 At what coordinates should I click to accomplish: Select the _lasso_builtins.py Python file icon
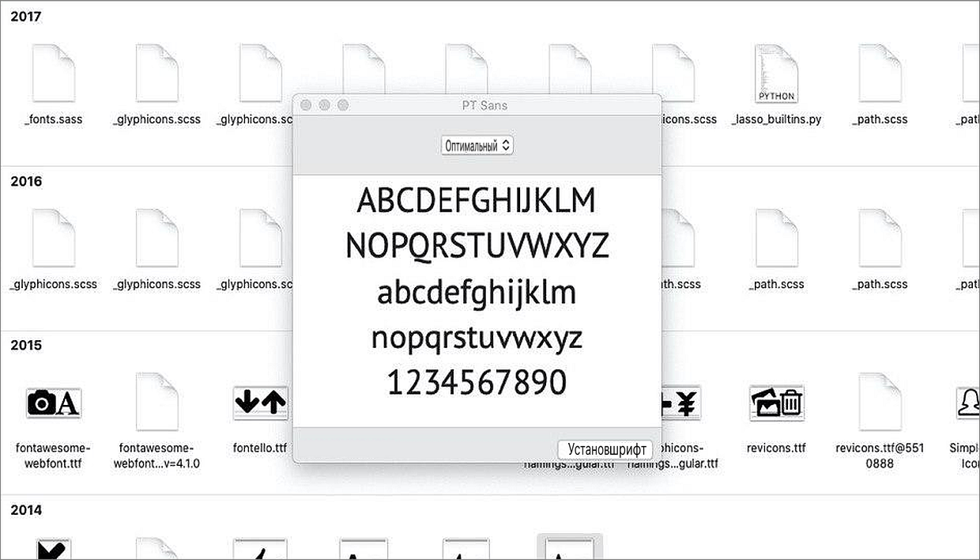[x=776, y=74]
